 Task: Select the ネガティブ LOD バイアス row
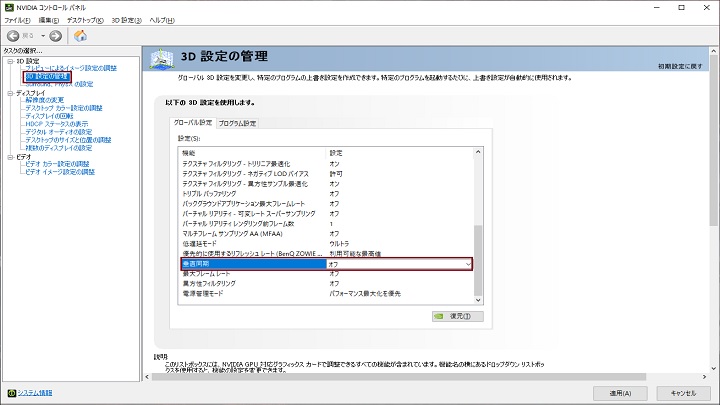click(326, 174)
